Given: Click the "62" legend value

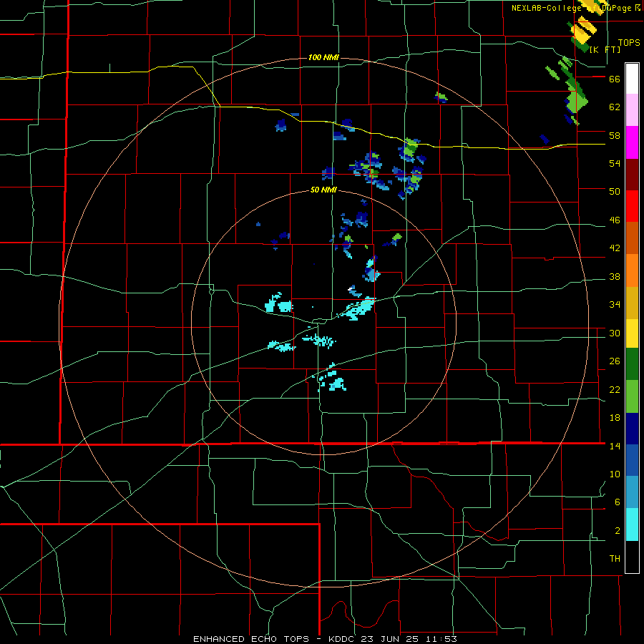Looking at the screenshot, I should click(615, 107).
